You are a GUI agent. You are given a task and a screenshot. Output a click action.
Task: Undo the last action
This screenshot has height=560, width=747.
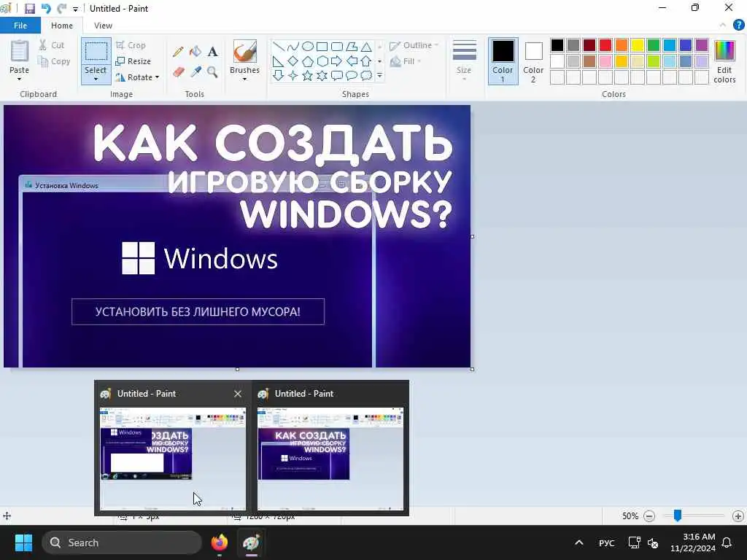46,9
